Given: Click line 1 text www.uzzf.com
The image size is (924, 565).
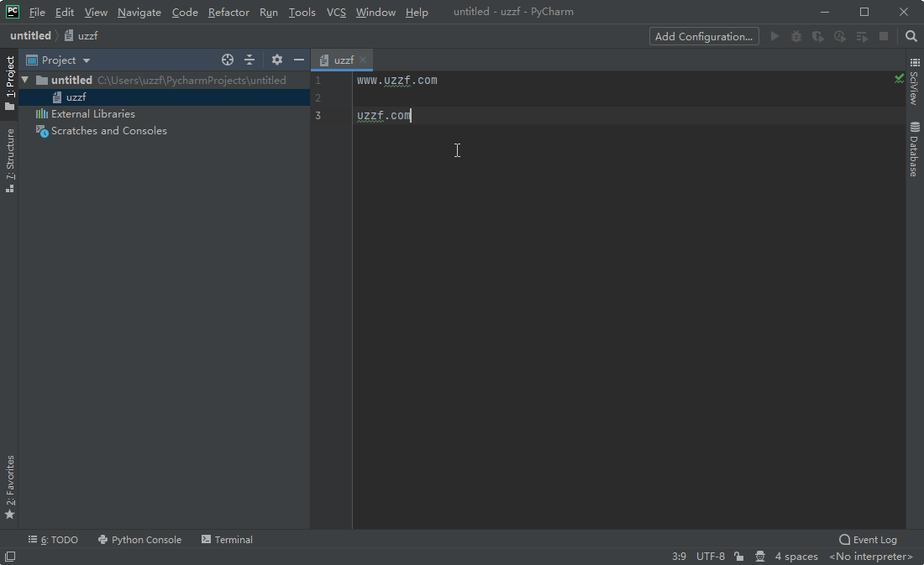Looking at the screenshot, I should (x=396, y=80).
